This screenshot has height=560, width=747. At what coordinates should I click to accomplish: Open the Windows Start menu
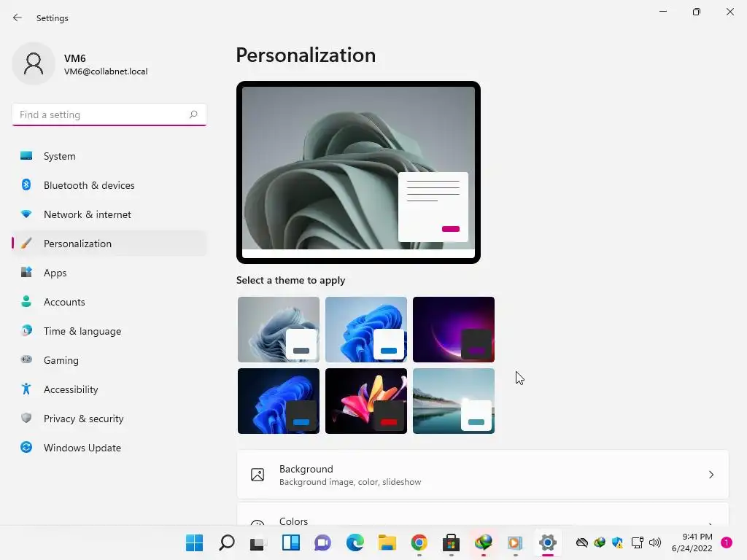(x=194, y=542)
